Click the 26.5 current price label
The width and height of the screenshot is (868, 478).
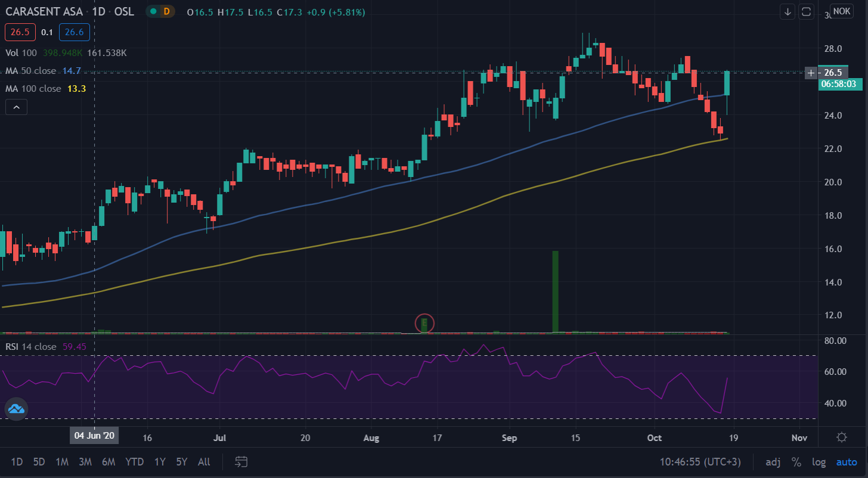point(833,73)
